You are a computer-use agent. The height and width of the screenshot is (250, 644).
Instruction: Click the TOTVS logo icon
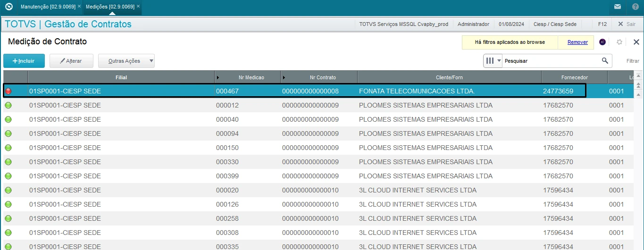[8, 7]
